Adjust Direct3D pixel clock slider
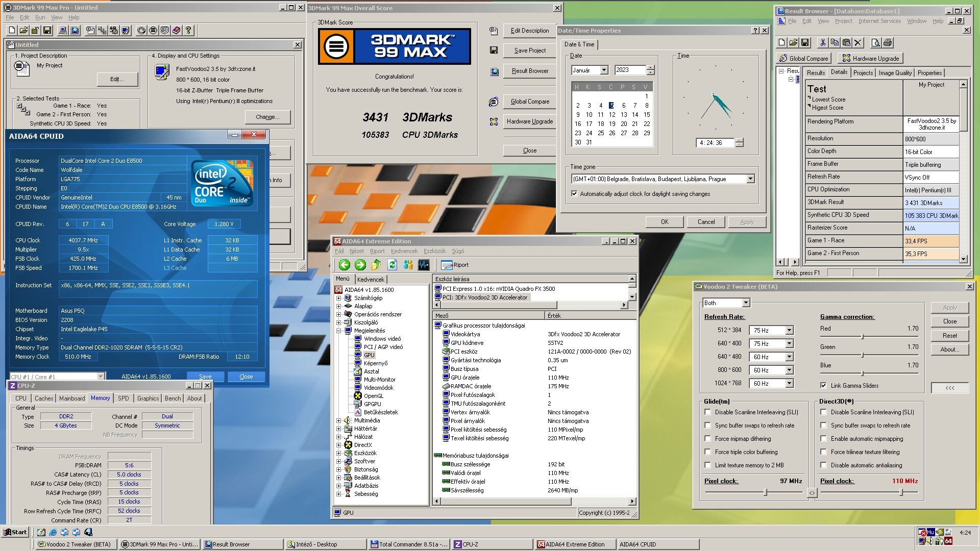 tap(901, 492)
